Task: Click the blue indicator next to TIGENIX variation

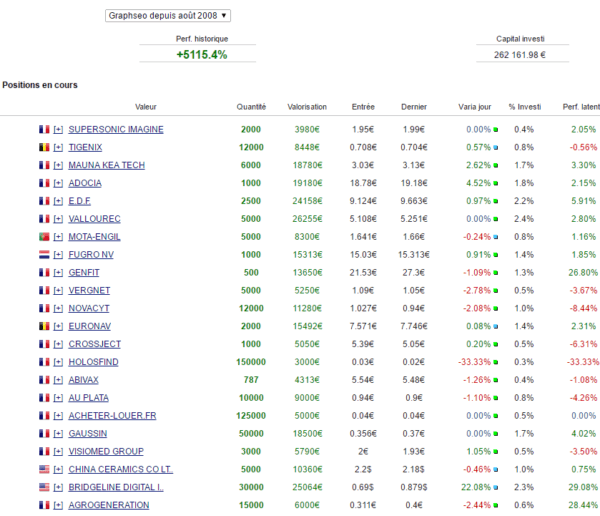Action: tap(496, 147)
